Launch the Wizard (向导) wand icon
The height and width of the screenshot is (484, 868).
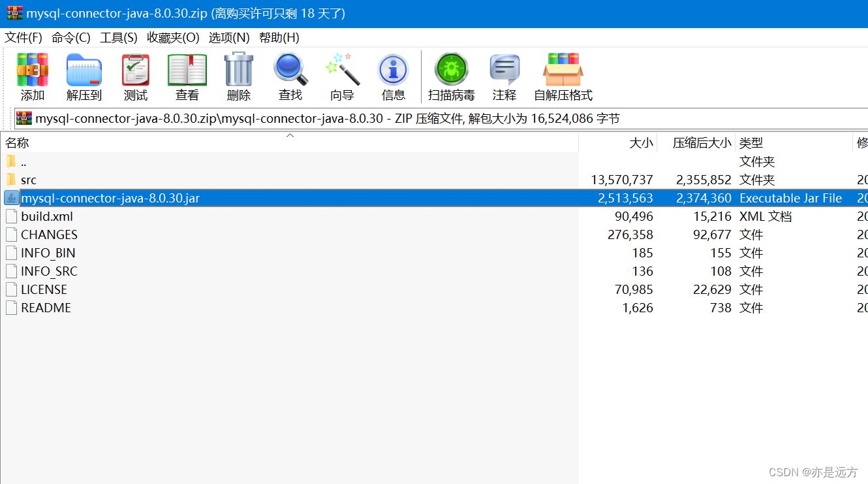pos(342,70)
